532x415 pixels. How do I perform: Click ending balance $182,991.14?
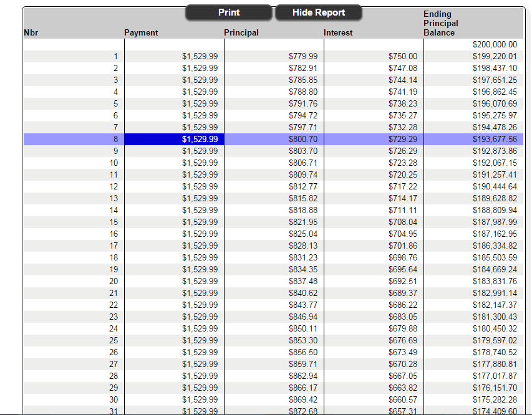point(495,293)
